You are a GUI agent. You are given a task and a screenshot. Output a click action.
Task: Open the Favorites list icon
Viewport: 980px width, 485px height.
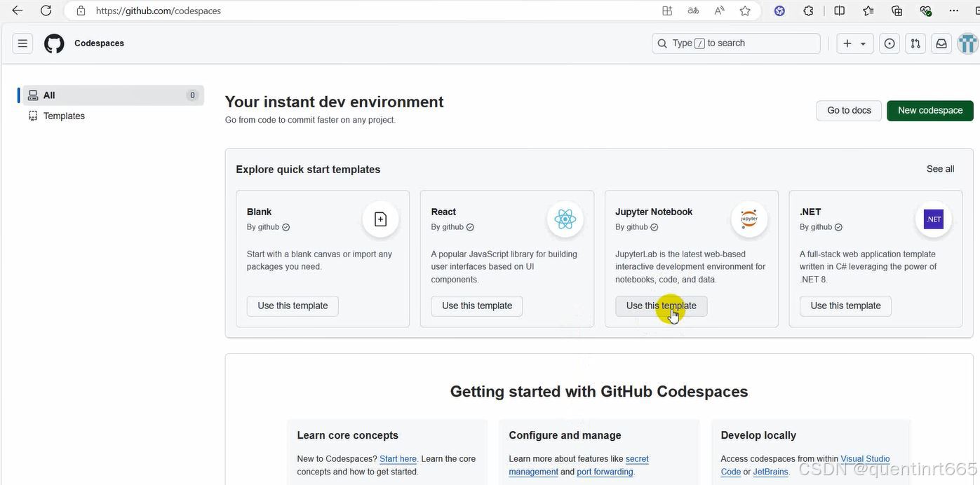tap(868, 11)
